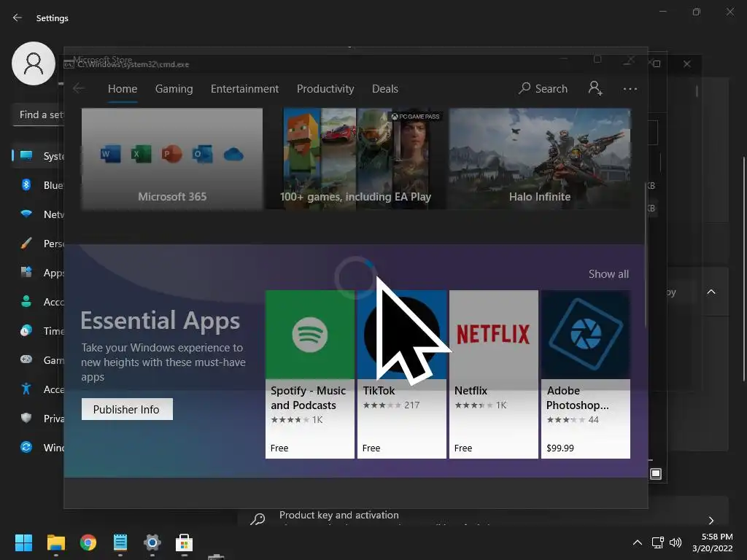Select Windows Update icon in Settings sidebar

(x=26, y=447)
